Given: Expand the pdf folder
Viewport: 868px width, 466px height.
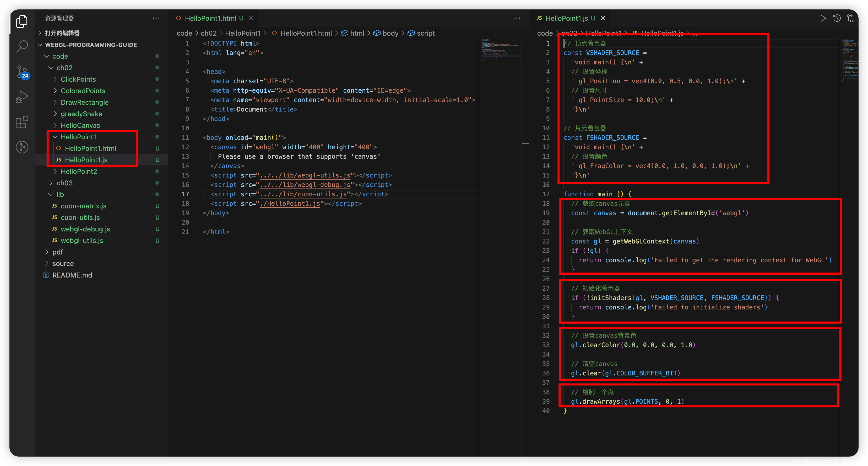Looking at the screenshot, I should 57,252.
